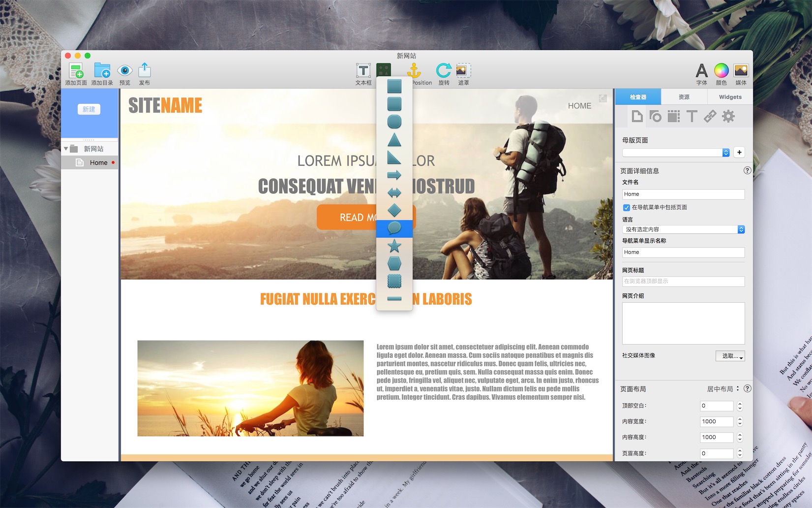Open the 居中布局 page layout dropdown
Image resolution: width=812 pixels, height=508 pixels.
point(723,389)
